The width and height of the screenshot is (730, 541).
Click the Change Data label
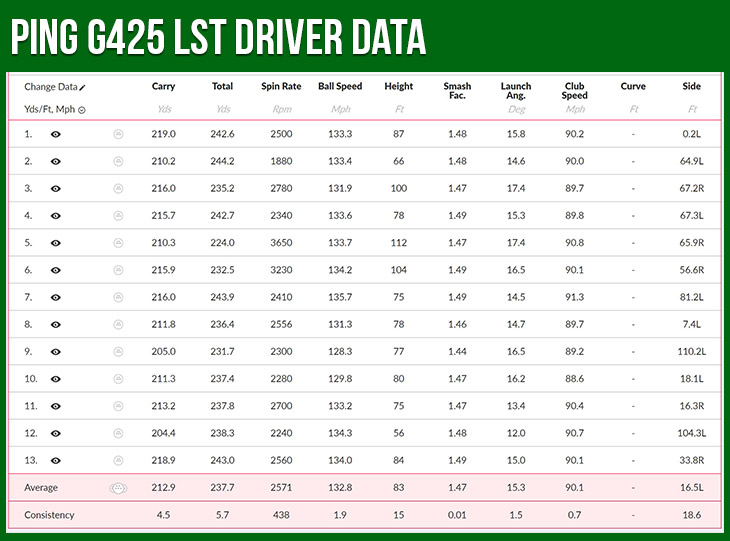[51, 87]
